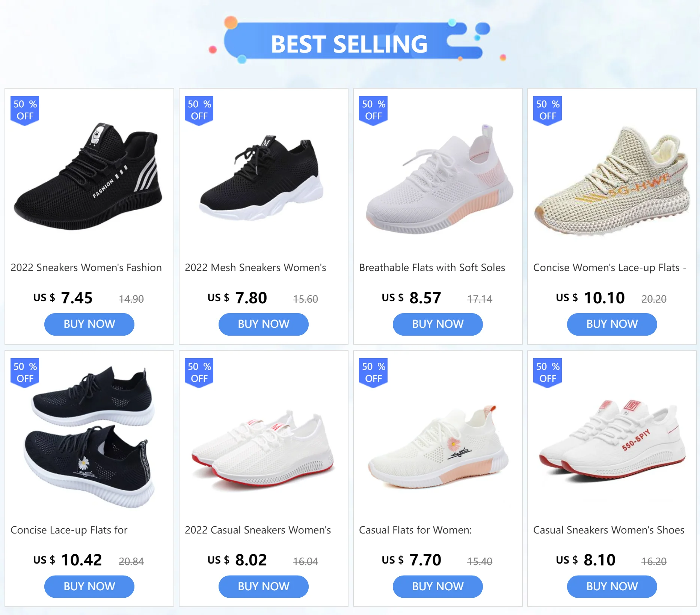Image resolution: width=700 pixels, height=615 pixels.
Task: View the black daisy lace-up flats image
Action: click(x=89, y=436)
